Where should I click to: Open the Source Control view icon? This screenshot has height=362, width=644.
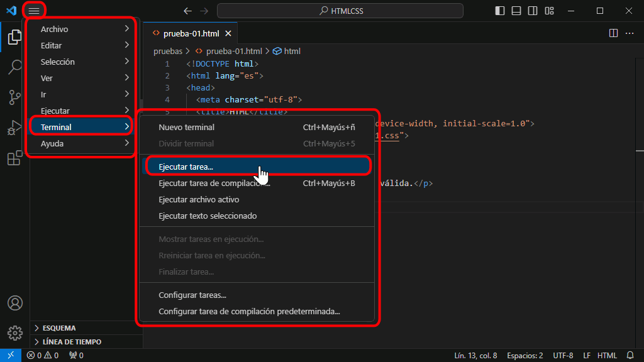point(14,97)
